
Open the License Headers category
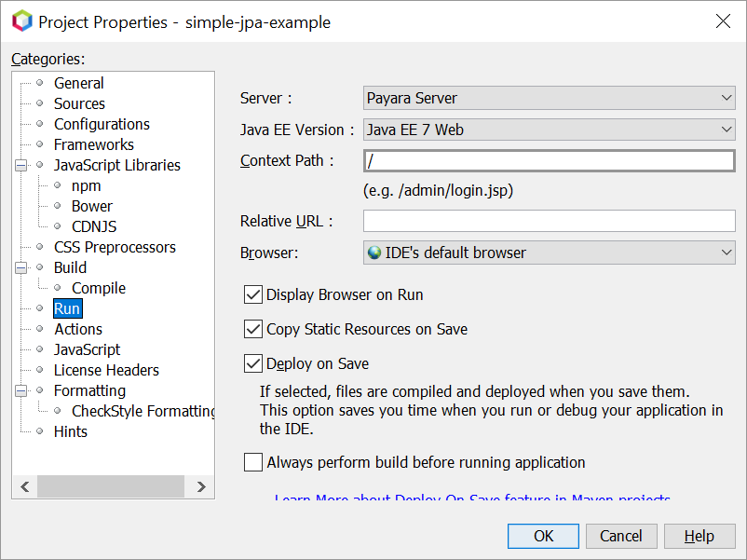(106, 370)
